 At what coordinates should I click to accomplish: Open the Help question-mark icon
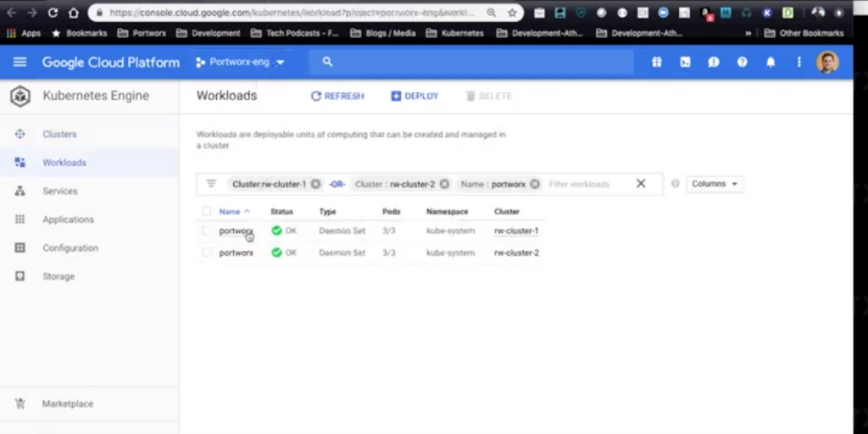click(x=742, y=62)
